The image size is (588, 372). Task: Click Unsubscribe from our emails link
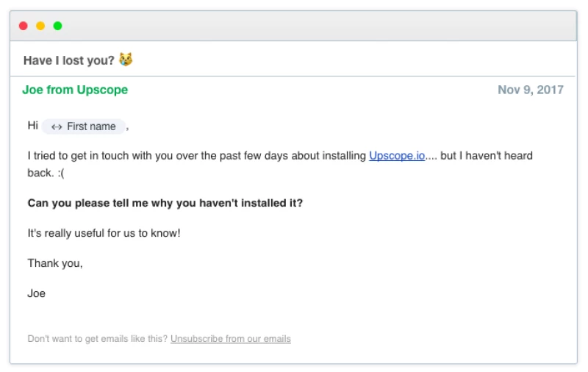tap(230, 339)
